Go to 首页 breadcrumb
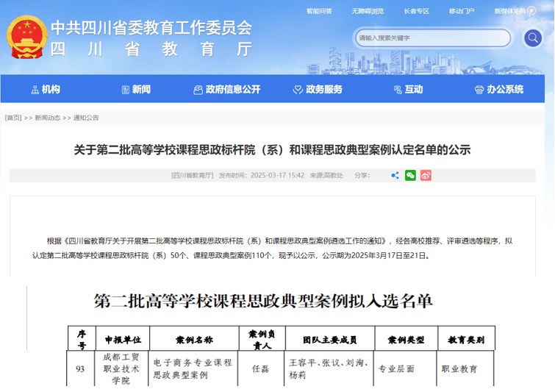Image resolution: width=555 pixels, height=392 pixels. pyautogui.click(x=13, y=118)
